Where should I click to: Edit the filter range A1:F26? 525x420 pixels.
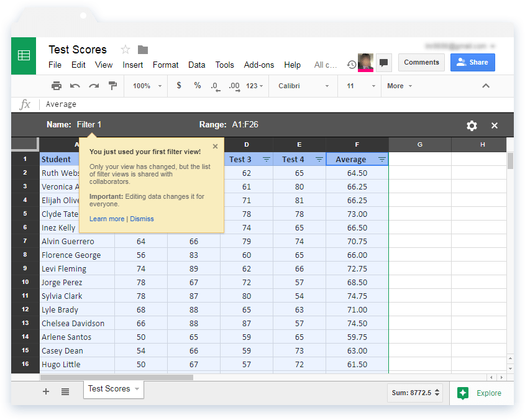click(245, 125)
